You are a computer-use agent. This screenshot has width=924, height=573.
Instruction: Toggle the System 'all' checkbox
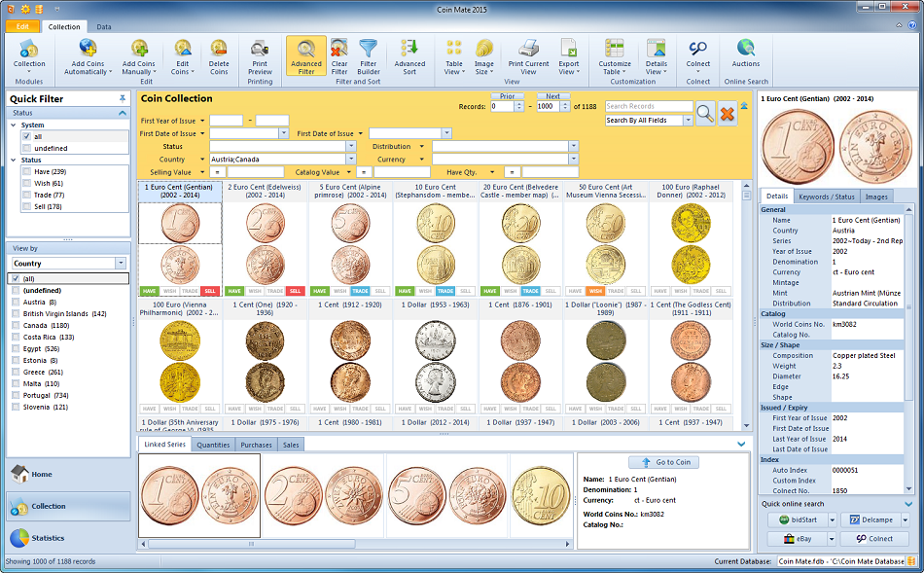tap(26, 136)
